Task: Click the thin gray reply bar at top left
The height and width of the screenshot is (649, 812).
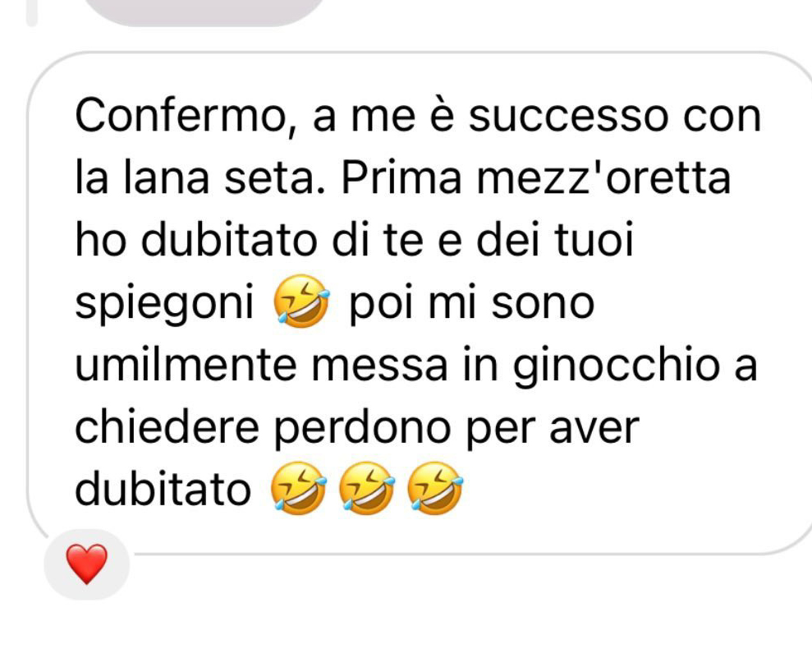Action: [x=31, y=12]
